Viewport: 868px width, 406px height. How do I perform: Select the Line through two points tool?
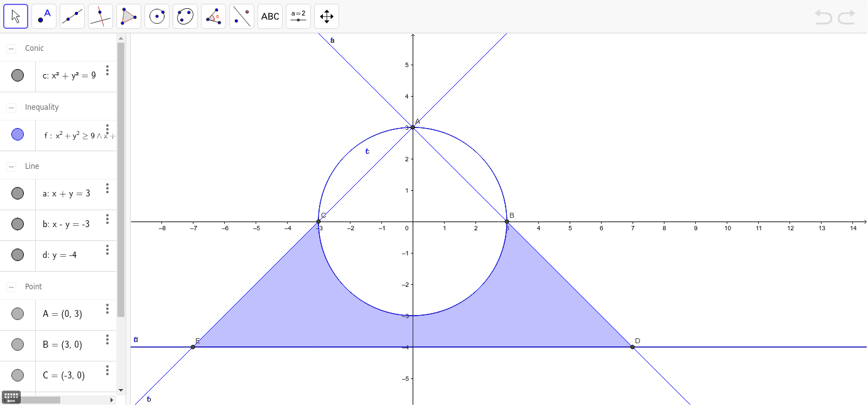pyautogui.click(x=72, y=16)
